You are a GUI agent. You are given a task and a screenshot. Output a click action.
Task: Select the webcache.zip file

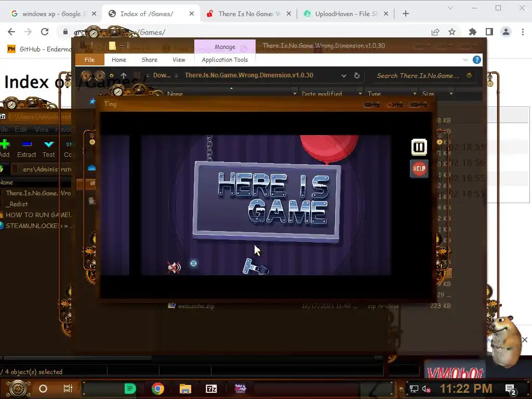(196, 306)
